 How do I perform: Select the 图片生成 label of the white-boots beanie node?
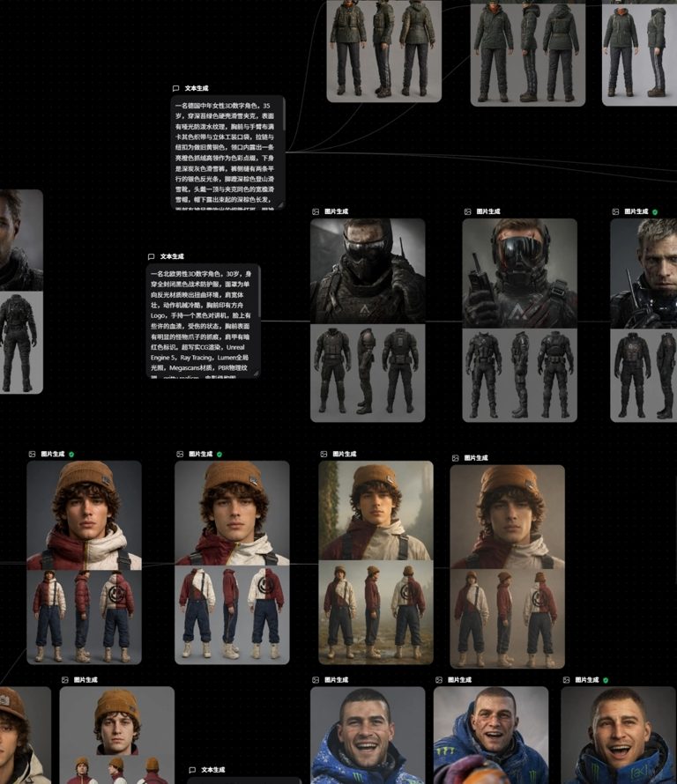(201, 454)
